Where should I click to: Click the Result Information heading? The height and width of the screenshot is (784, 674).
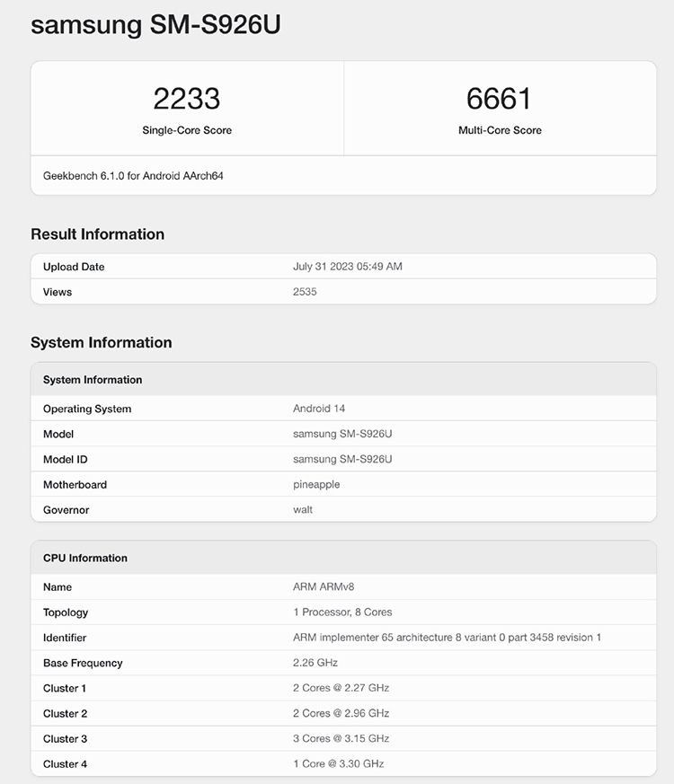click(x=98, y=234)
